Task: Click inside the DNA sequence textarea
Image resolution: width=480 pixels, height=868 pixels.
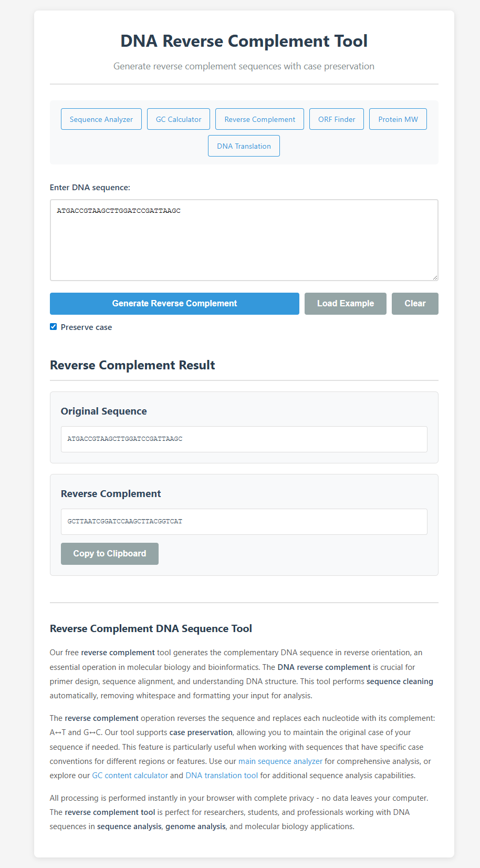Action: 244,240
